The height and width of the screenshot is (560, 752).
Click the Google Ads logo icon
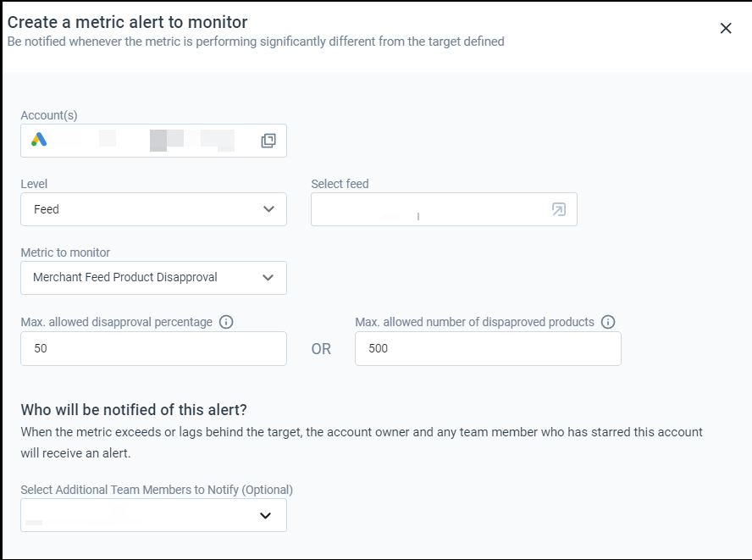pyautogui.click(x=39, y=140)
